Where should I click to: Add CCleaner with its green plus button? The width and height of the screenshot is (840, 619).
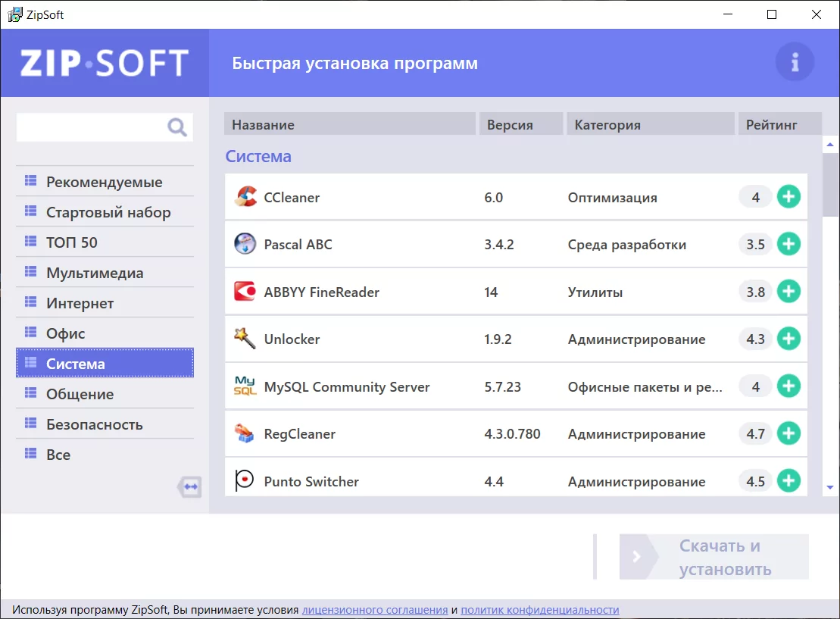point(788,197)
